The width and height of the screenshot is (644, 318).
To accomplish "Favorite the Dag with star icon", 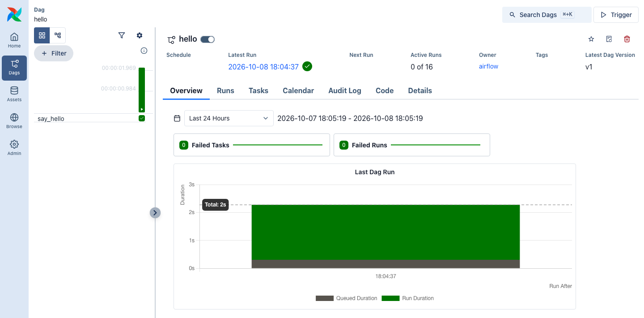I will [591, 39].
